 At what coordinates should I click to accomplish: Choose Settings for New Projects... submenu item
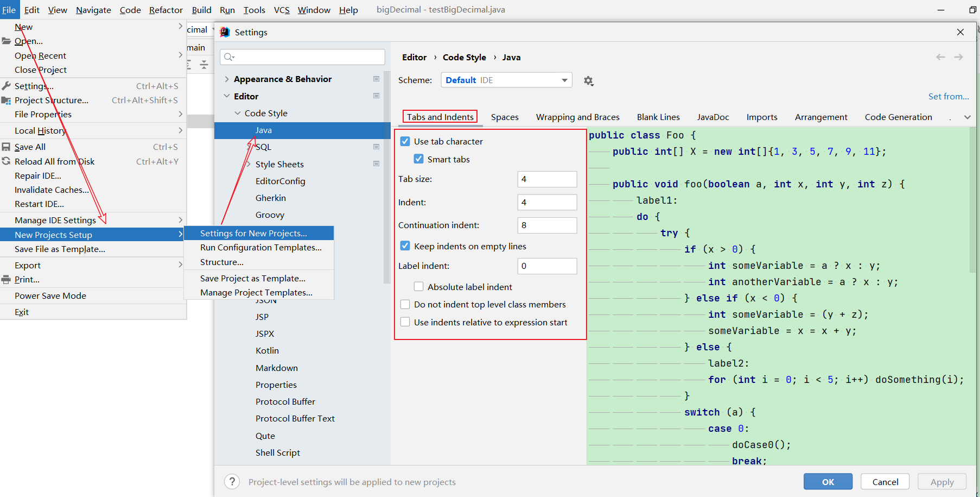(259, 233)
